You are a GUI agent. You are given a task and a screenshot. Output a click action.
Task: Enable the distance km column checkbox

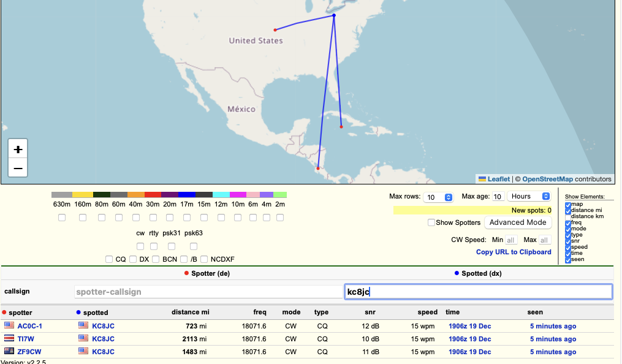568,217
